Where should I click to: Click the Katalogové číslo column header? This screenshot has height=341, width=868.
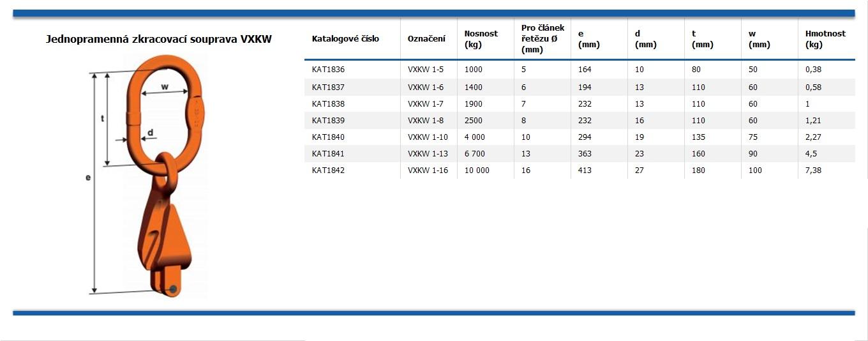345,39
